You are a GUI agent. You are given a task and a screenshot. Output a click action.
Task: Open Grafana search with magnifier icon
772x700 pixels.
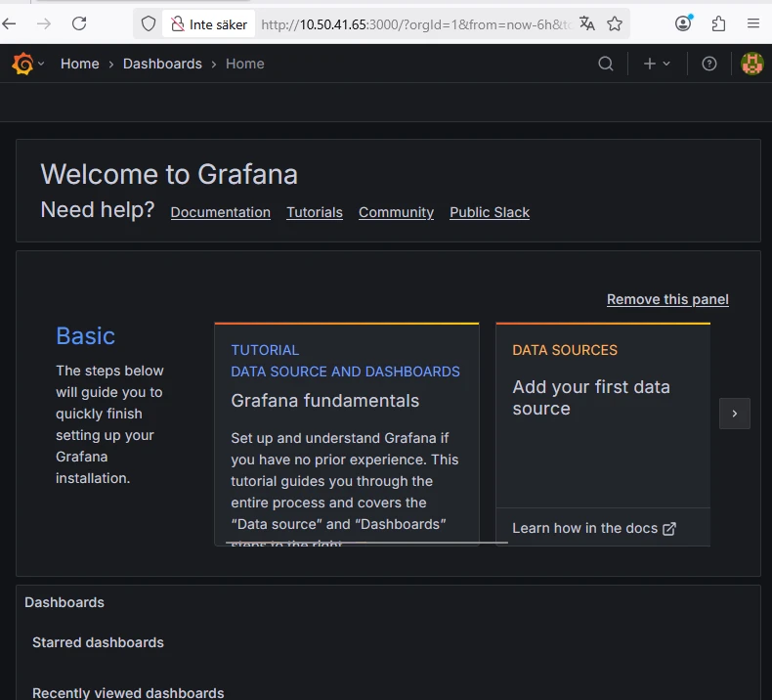click(606, 64)
